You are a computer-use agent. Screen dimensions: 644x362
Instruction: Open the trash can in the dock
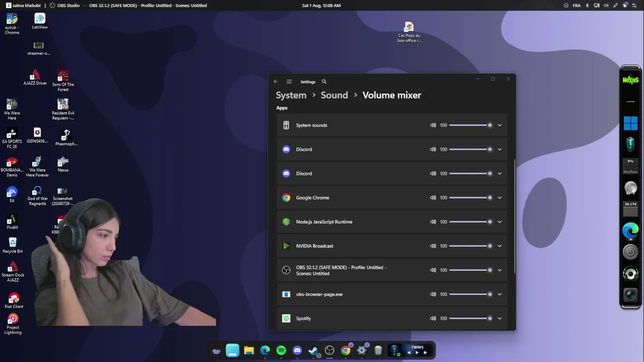[x=378, y=350]
